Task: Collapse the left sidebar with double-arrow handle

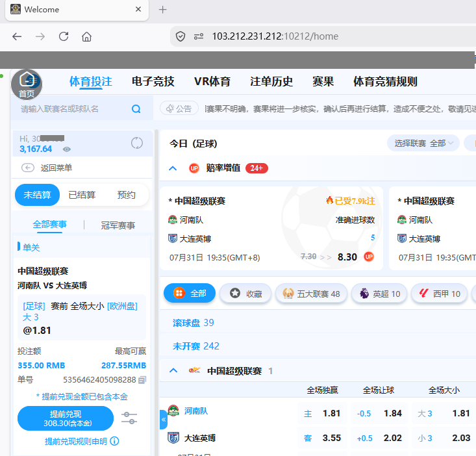Action: (164, 419)
